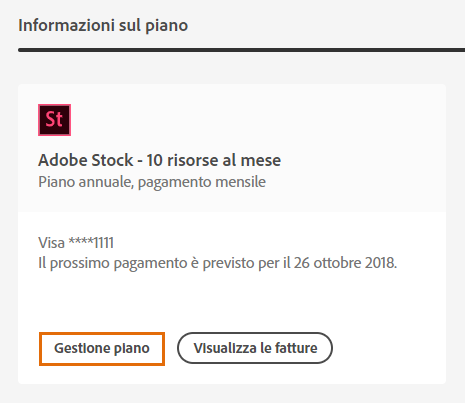Viewport: 465px width, 403px height.
Task: Select the Informazioni sul piano heading
Action: click(103, 25)
